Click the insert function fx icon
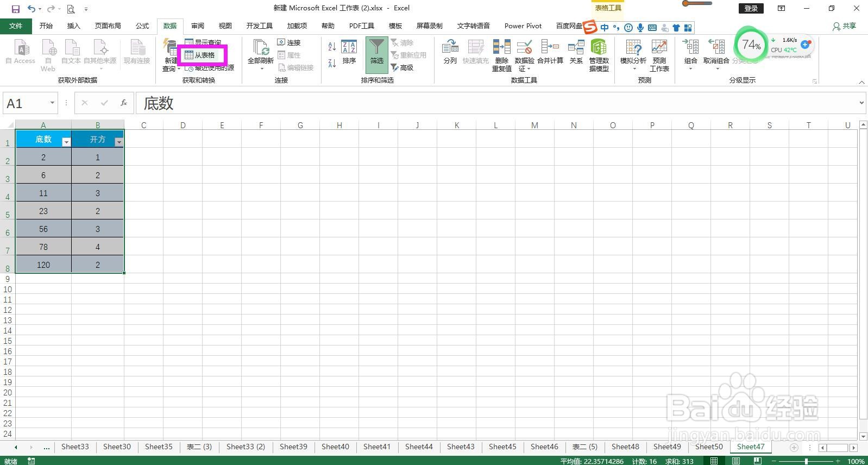The image size is (868, 465). point(124,103)
